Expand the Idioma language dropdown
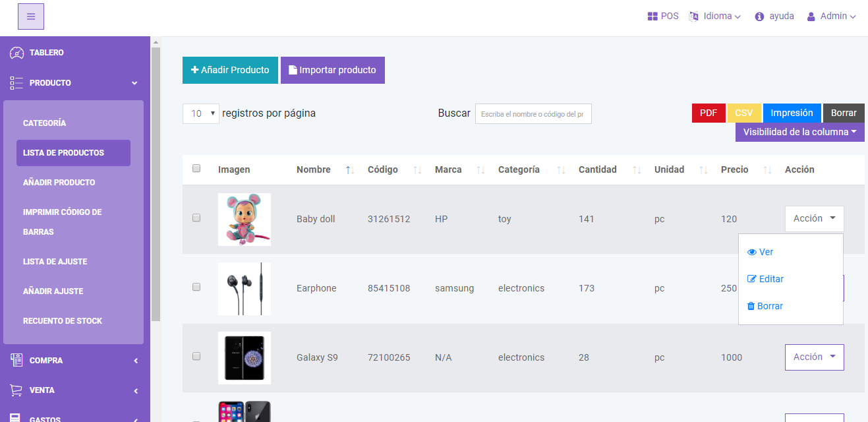The width and height of the screenshot is (868, 422). pos(715,16)
